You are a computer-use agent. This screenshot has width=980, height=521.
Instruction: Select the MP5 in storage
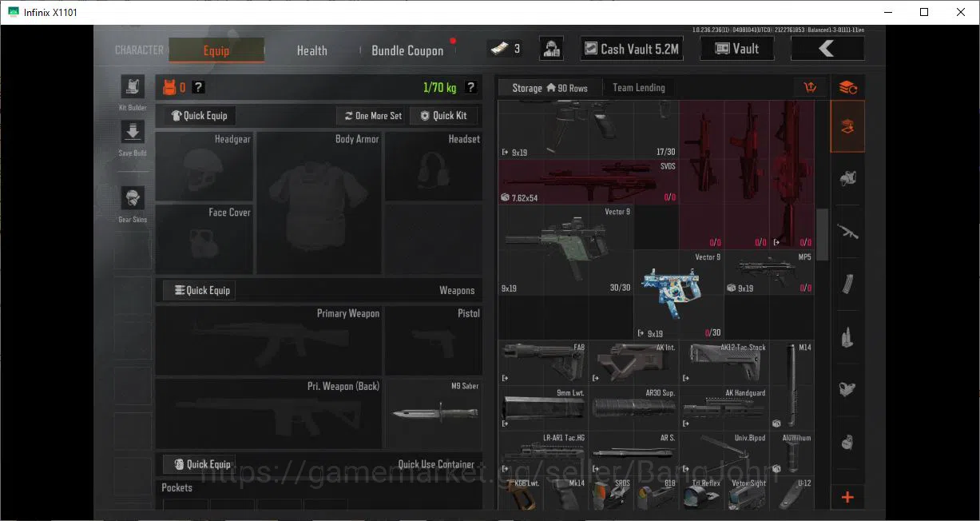(x=770, y=272)
